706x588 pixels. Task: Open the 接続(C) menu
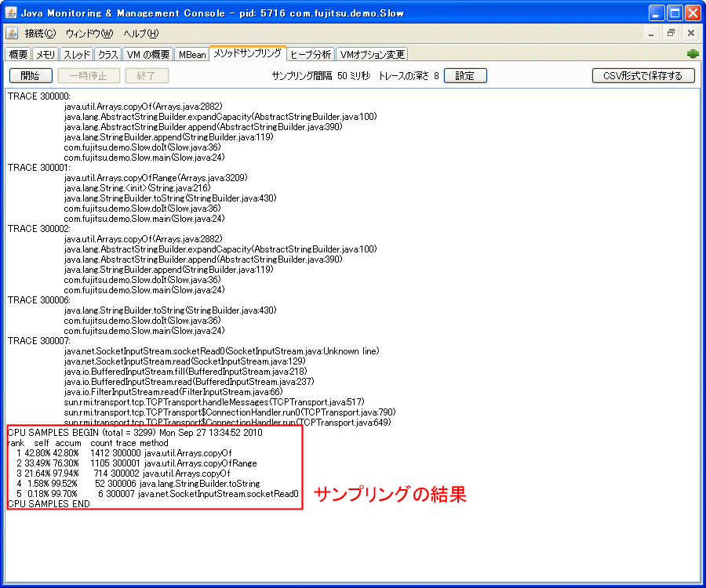click(40, 34)
